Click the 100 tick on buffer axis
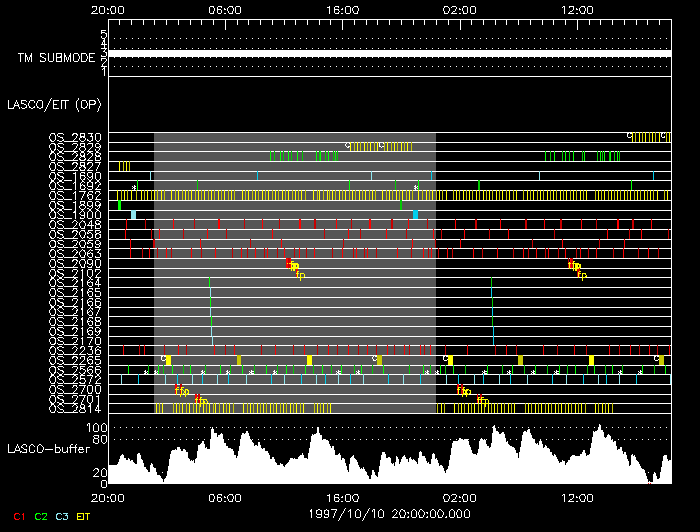Image resolution: width=700 pixels, height=532 pixels. tap(97, 428)
